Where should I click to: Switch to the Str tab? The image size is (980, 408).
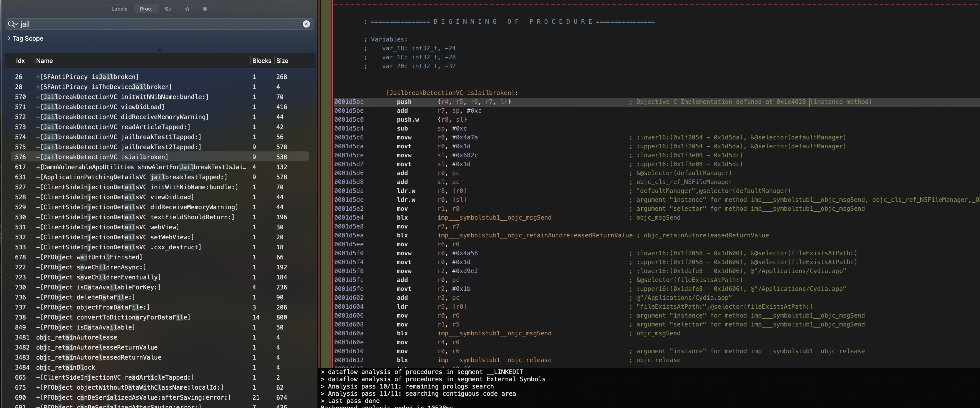pyautogui.click(x=168, y=9)
